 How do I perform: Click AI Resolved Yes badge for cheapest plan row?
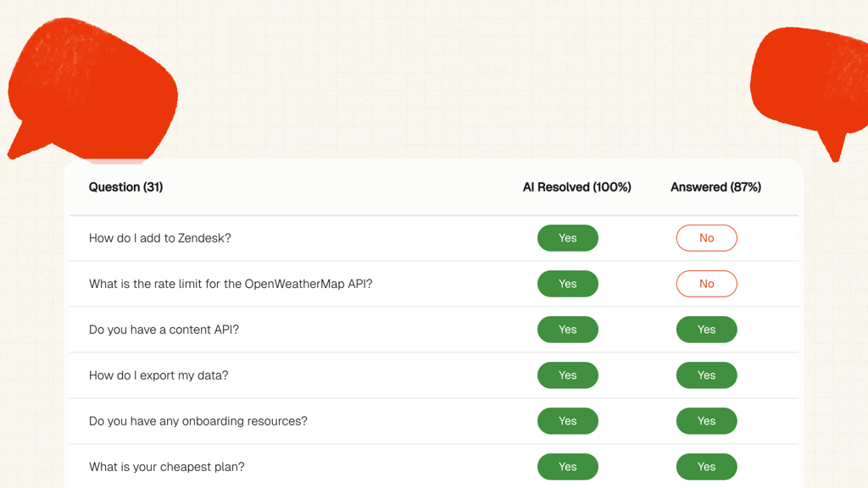point(567,467)
